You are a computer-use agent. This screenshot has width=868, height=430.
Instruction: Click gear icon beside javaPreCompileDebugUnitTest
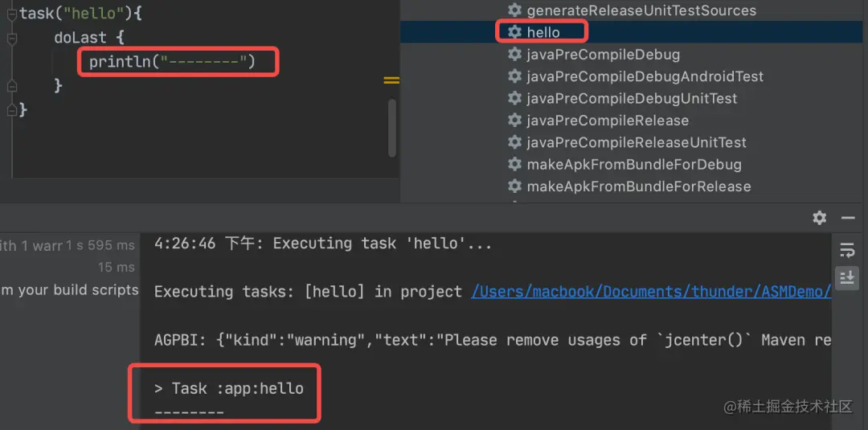point(515,99)
